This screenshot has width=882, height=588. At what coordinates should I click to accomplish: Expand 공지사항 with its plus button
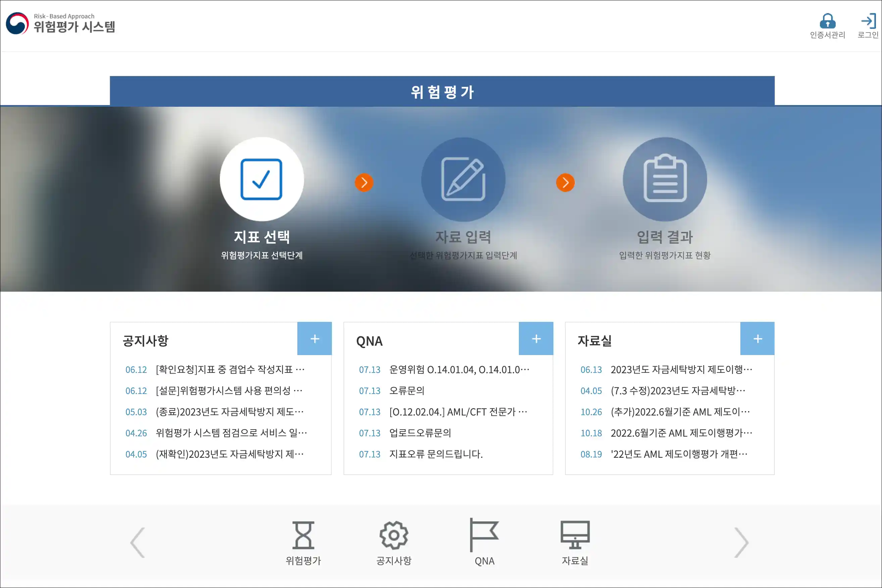point(314,339)
